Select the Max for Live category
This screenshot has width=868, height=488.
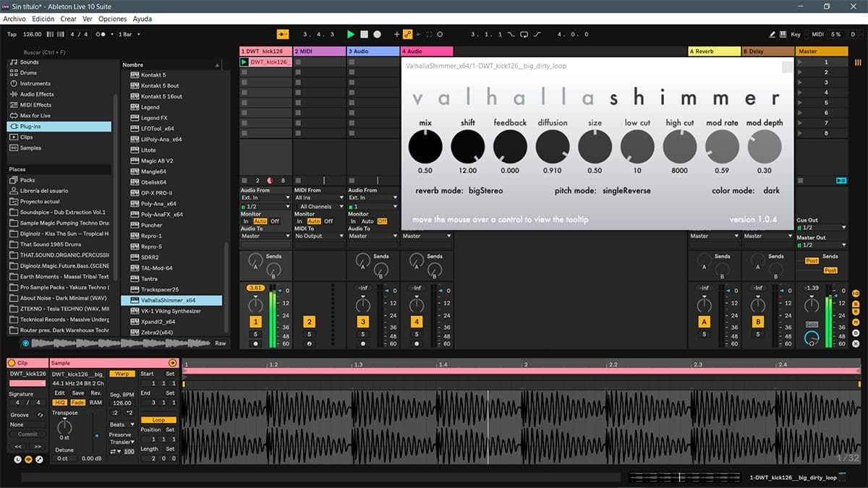59,116
